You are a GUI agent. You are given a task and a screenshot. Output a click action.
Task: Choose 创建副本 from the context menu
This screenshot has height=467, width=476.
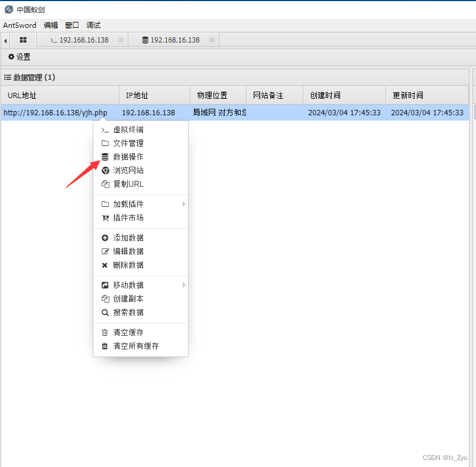point(141,299)
